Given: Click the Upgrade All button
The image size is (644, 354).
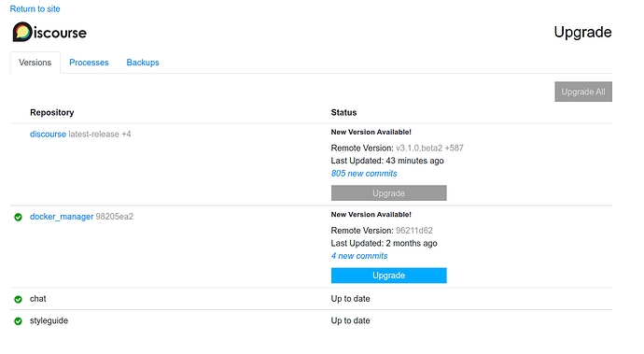Looking at the screenshot, I should 583,92.
